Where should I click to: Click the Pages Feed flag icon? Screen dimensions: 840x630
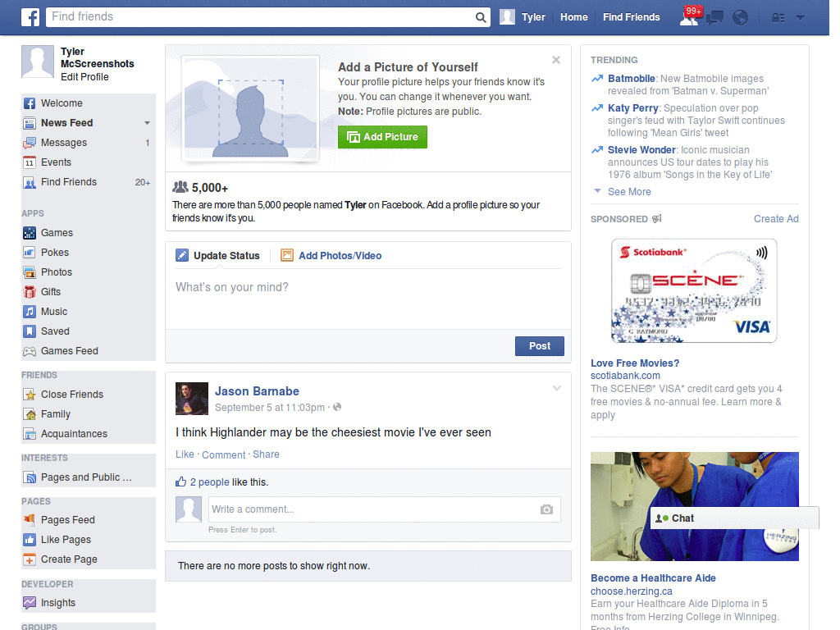click(30, 519)
